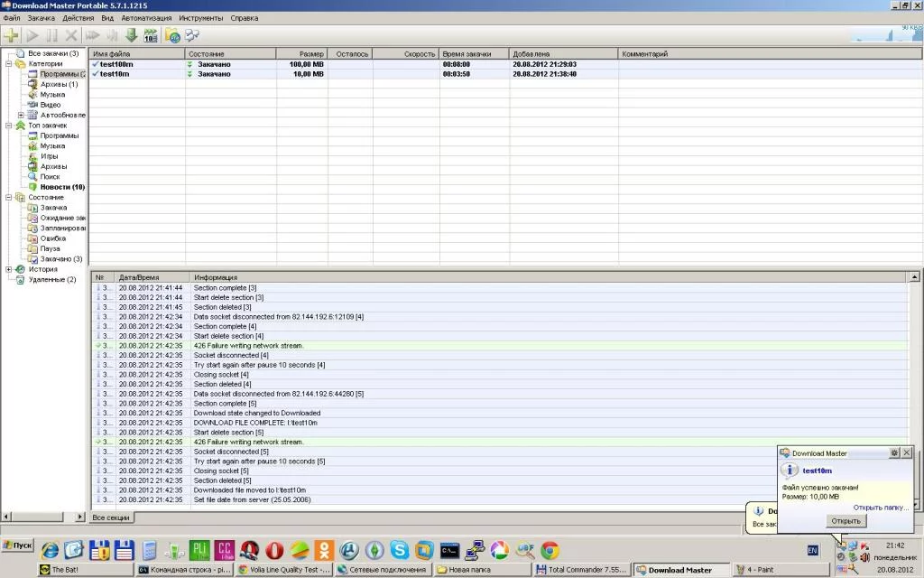Click the Открыть папку link
This screenshot has height=578, width=924.
point(881,508)
